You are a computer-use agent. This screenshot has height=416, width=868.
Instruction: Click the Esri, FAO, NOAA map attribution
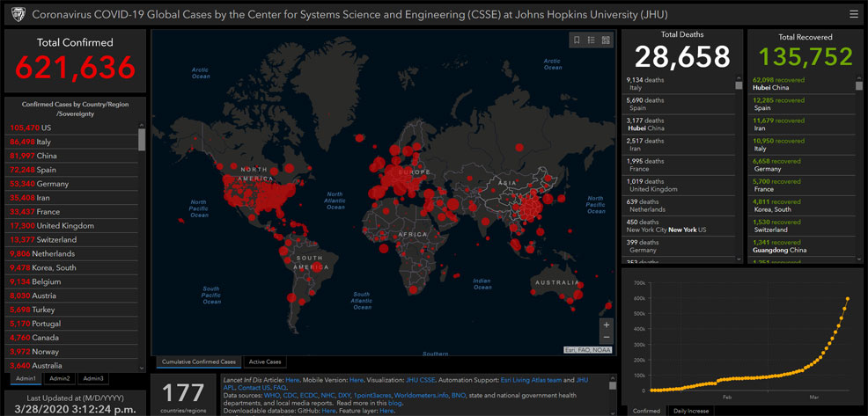click(x=589, y=350)
